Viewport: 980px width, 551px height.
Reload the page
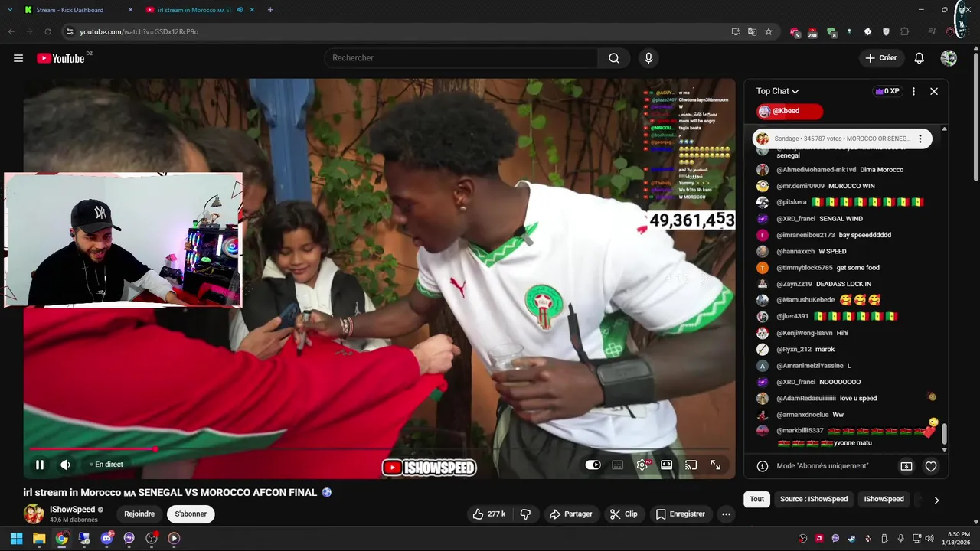(x=47, y=31)
